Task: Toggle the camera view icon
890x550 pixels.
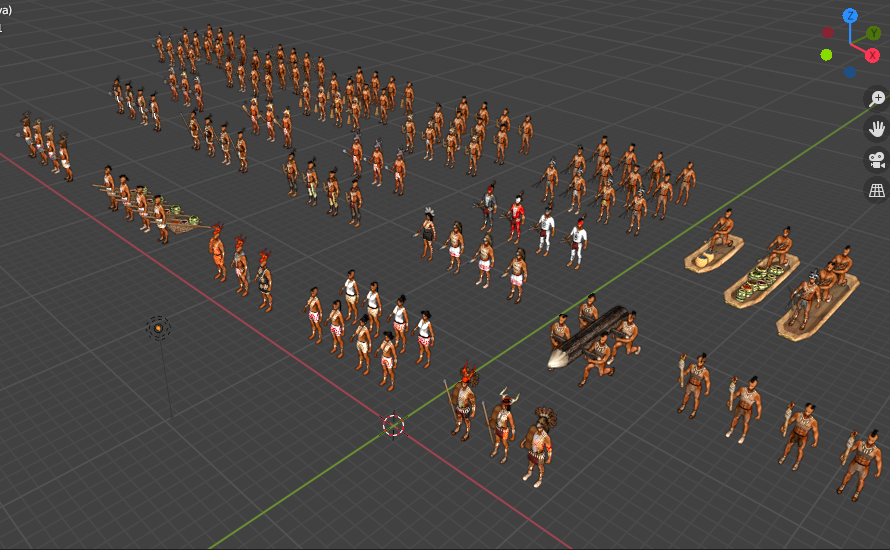Action: [x=876, y=160]
